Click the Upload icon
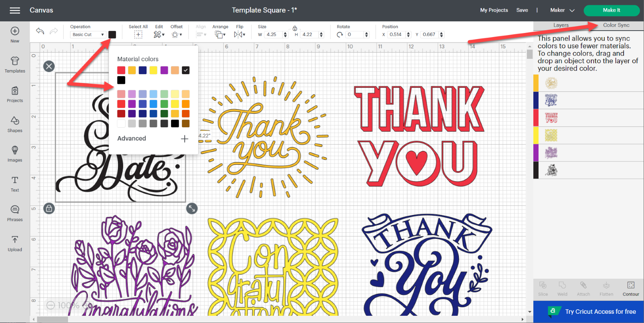 tap(15, 243)
